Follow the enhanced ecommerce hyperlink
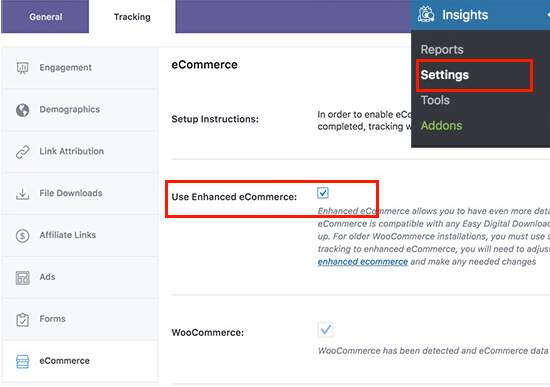This screenshot has width=550, height=387. click(362, 262)
